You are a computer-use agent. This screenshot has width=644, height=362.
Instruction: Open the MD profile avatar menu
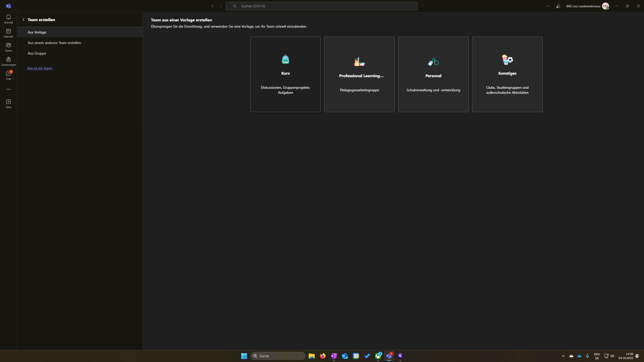coord(605,6)
